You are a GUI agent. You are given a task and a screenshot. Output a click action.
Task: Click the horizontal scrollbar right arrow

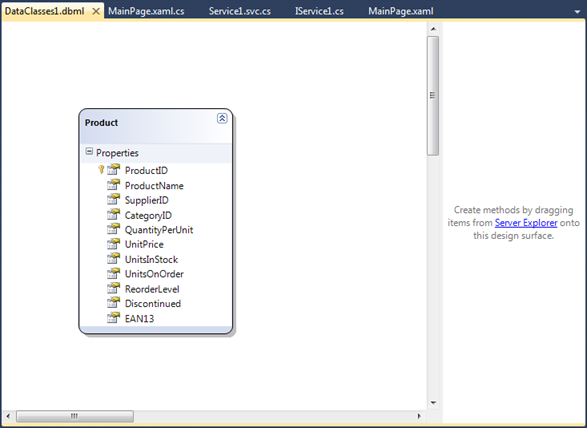419,416
